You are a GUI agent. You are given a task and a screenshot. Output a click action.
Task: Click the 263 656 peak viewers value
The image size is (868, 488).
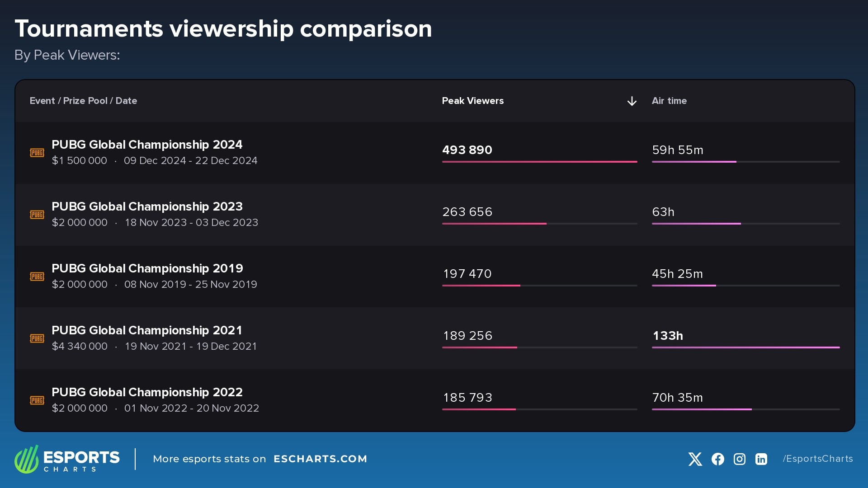467,212
